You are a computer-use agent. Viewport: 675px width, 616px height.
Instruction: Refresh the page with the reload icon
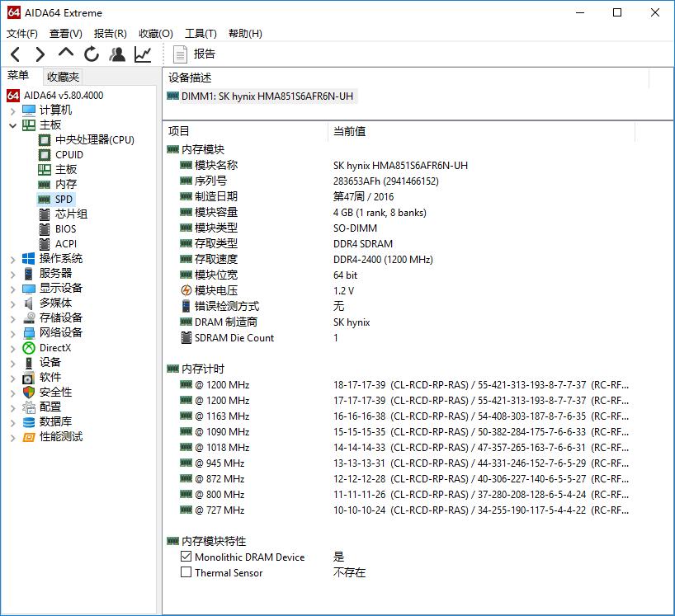coord(91,54)
